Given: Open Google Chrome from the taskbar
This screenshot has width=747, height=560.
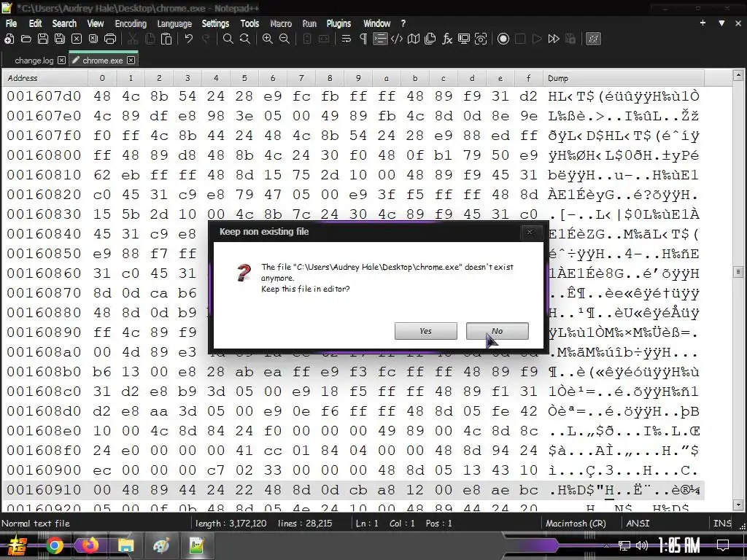Looking at the screenshot, I should pos(55,545).
